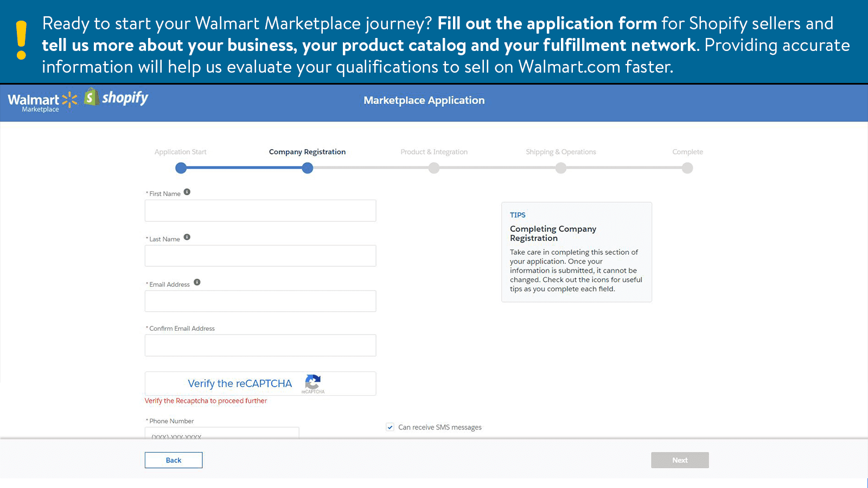
Task: Verify the reCAPTCHA
Action: [x=239, y=383]
